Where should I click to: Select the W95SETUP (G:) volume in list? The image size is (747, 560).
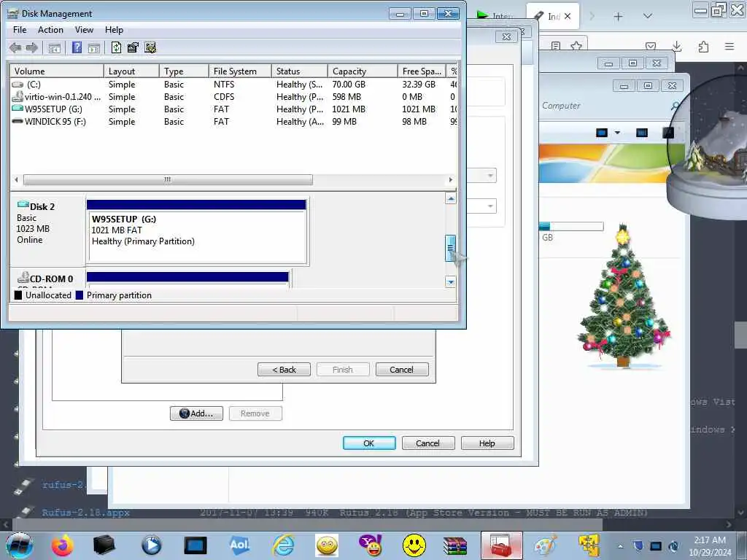coord(233,109)
